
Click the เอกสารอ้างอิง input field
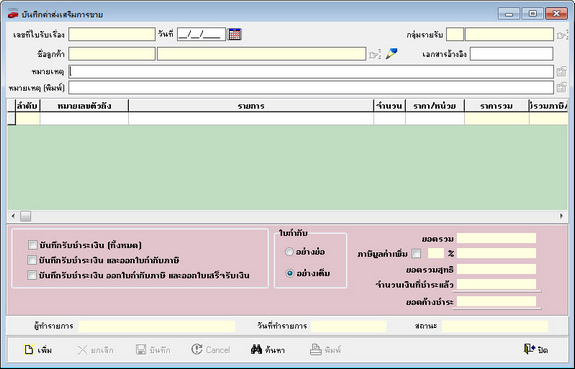pos(512,54)
